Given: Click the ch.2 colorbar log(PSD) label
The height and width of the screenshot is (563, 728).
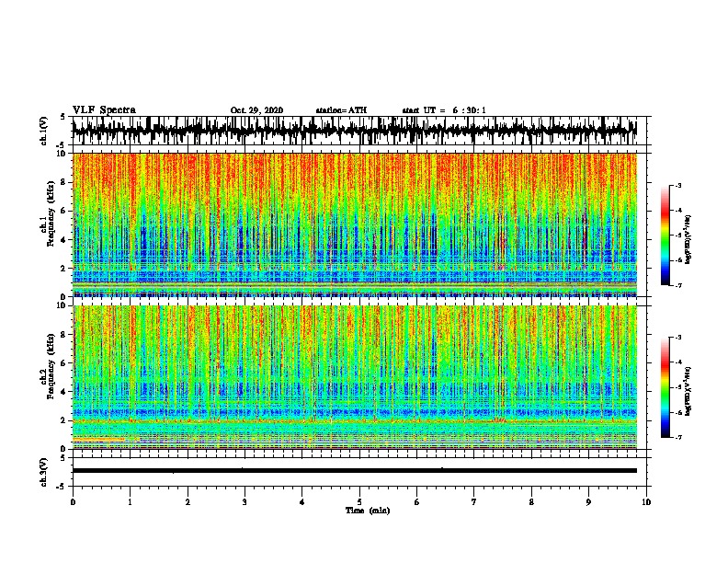Looking at the screenshot, I should (688, 391).
